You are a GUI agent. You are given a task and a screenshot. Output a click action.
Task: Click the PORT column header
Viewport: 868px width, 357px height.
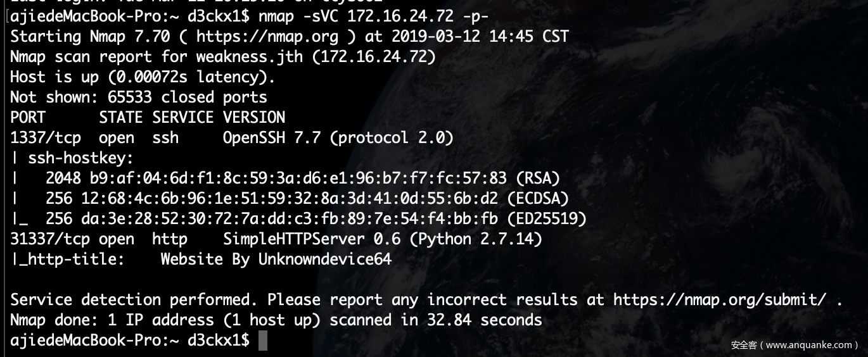28,117
